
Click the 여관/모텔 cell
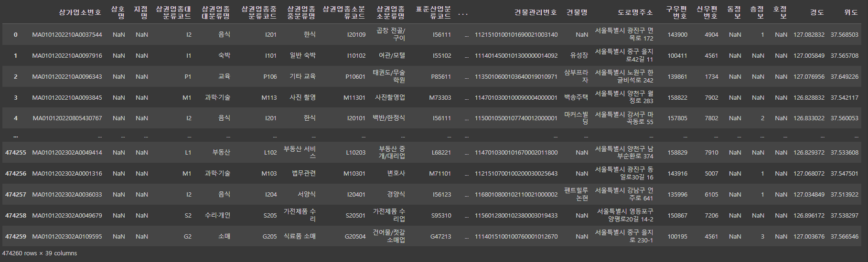[392, 55]
